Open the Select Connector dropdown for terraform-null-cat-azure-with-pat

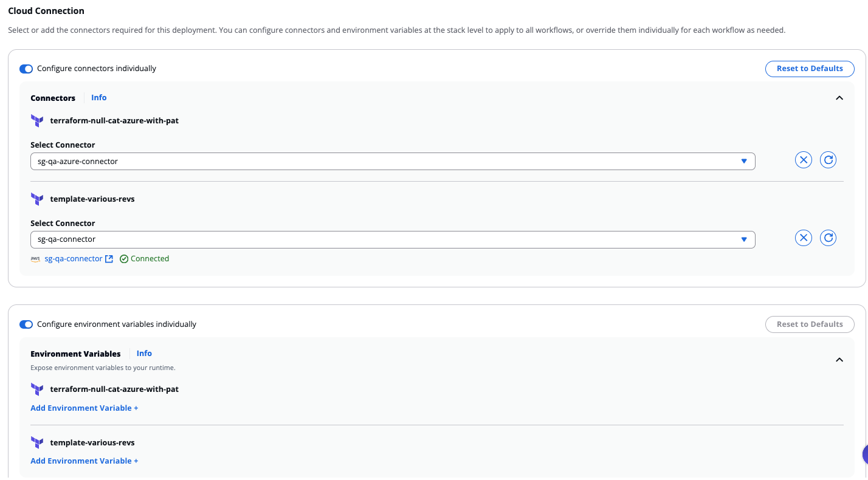click(x=744, y=161)
